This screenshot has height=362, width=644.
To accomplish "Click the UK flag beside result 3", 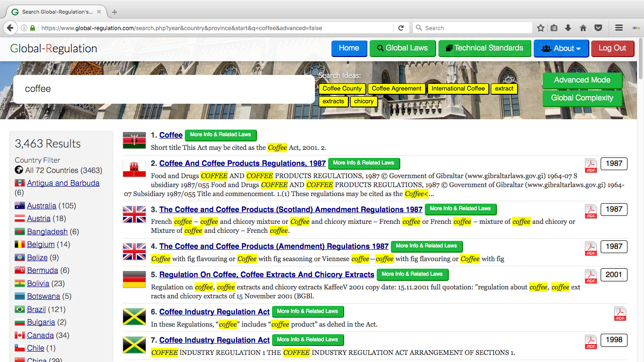I will pos(134,214).
